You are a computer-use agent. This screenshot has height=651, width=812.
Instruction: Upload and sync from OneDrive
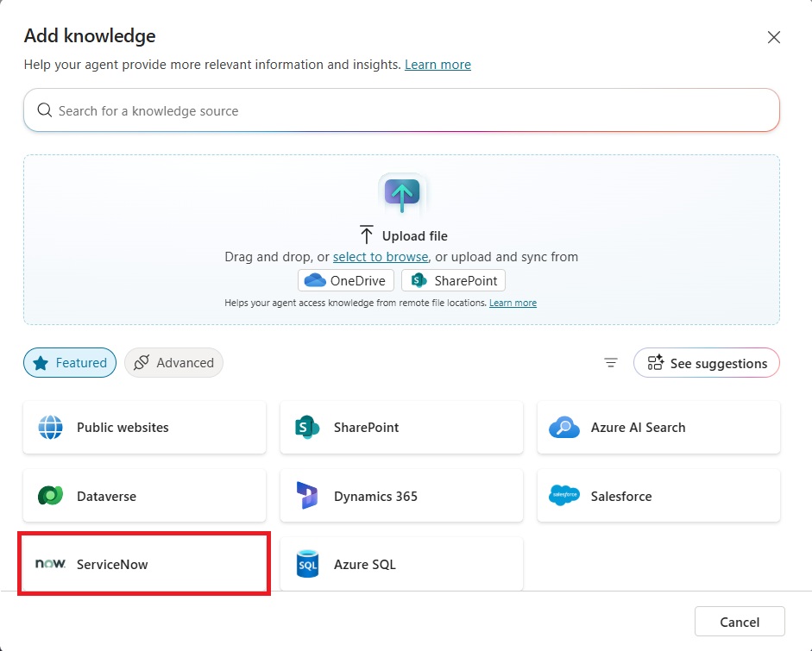[x=346, y=280]
